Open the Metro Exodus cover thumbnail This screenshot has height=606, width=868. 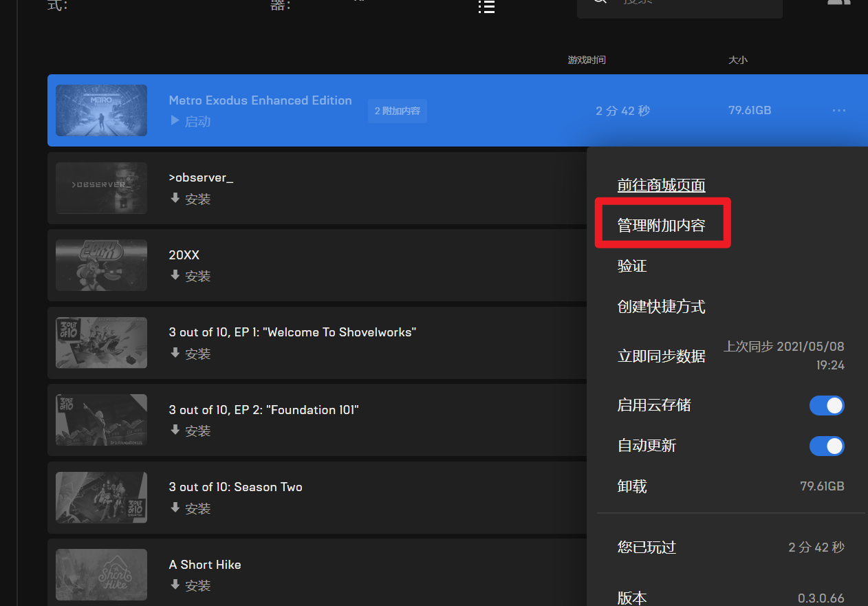tap(101, 110)
